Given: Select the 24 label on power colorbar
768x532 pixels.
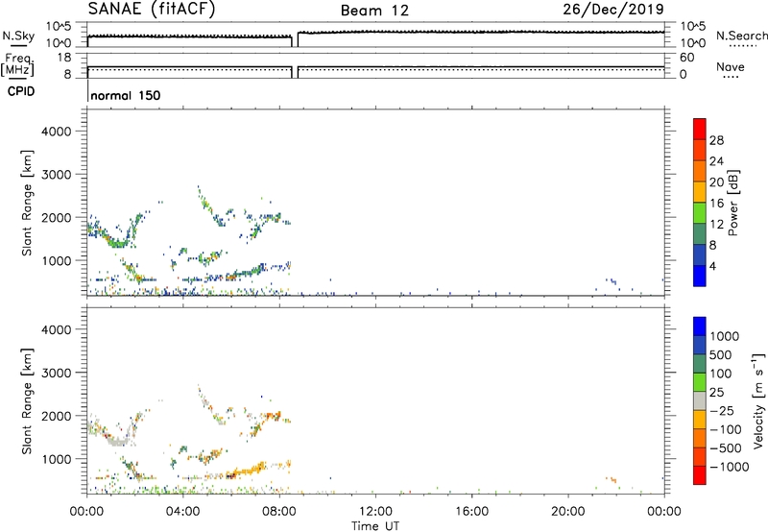Looking at the screenshot, I should [x=716, y=161].
